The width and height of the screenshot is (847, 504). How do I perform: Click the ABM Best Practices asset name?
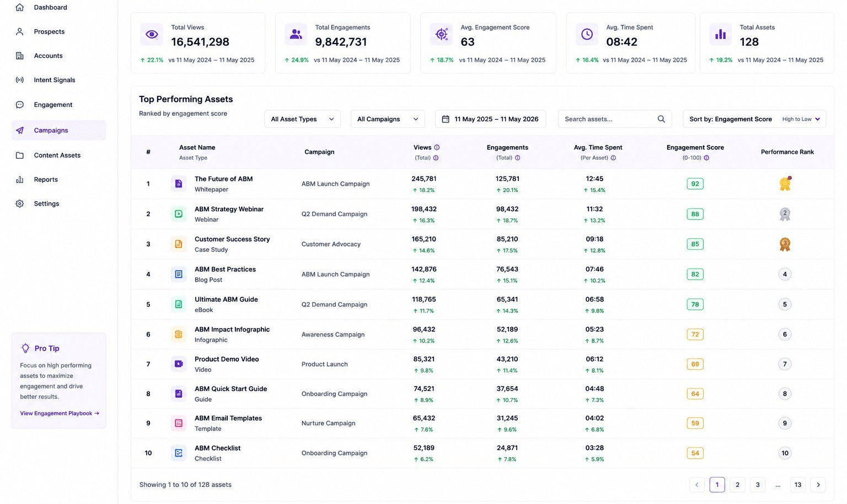(225, 269)
